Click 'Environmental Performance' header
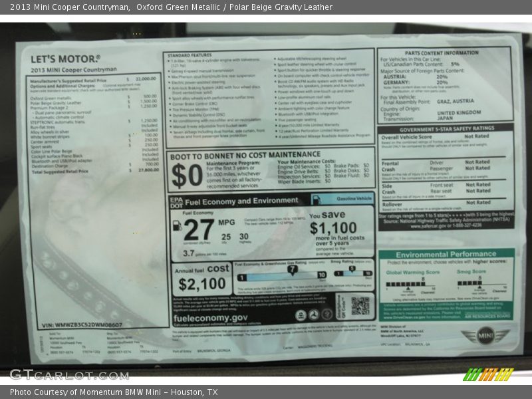 tap(446, 254)
